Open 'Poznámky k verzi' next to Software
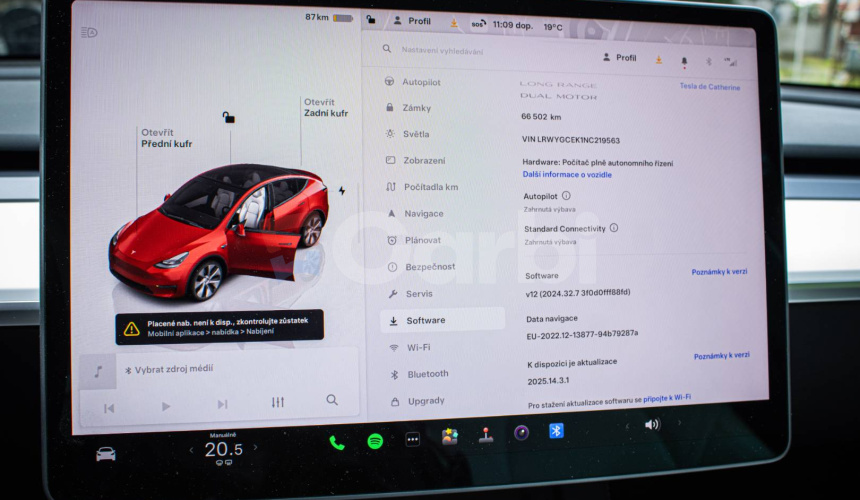 point(719,272)
